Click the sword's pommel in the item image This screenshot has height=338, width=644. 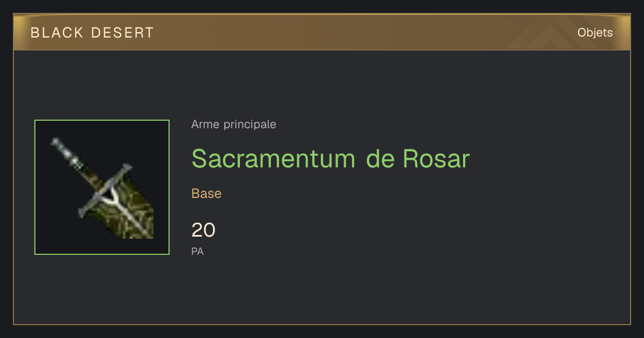pos(56,143)
